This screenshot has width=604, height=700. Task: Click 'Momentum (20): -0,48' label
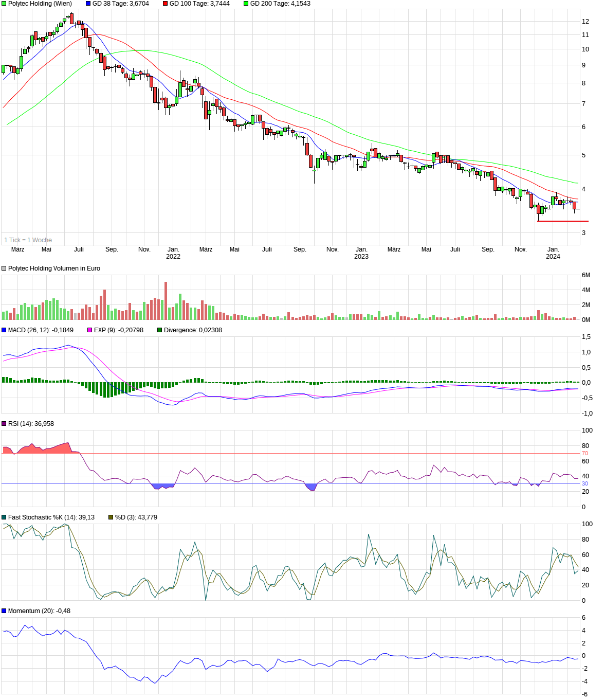point(40,611)
